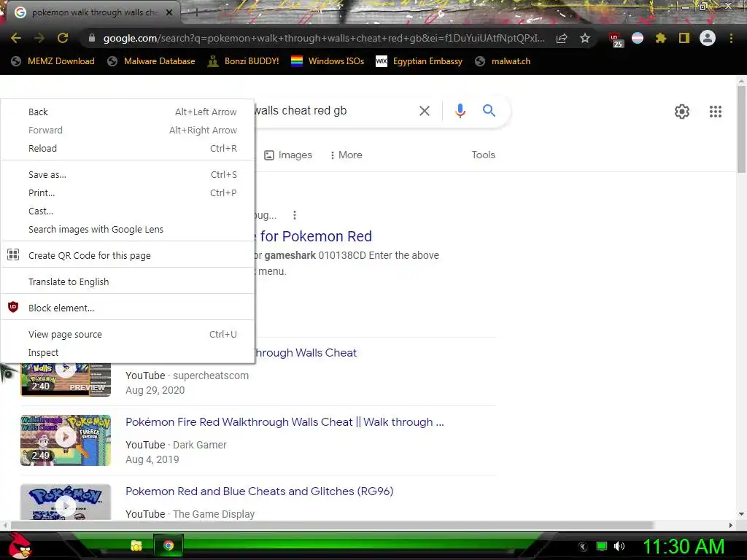Open the Bonzi BUDDY! bookmark
Screen dimensions: 747x560
[x=244, y=61]
